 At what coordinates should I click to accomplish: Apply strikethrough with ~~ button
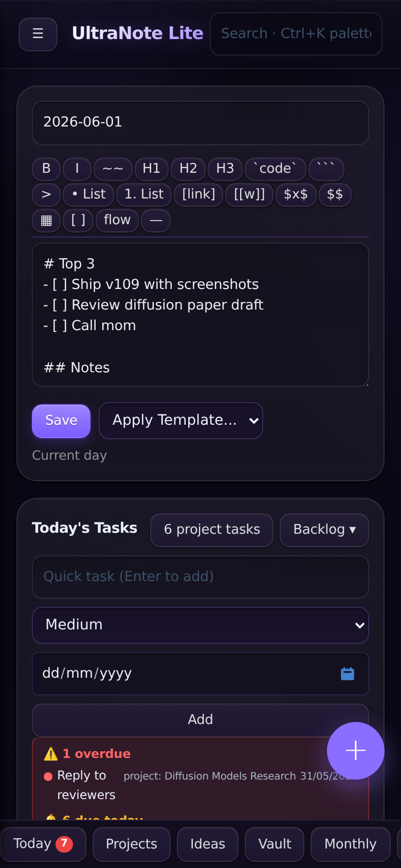[113, 169]
